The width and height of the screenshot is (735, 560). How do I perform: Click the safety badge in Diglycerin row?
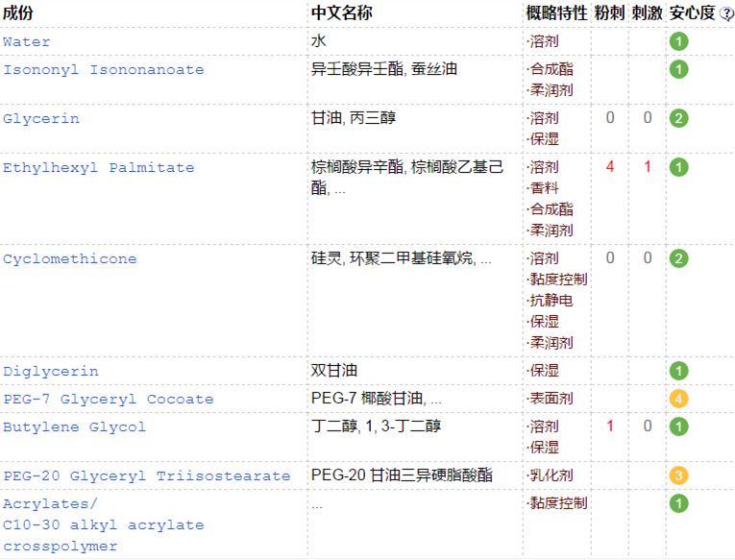point(678,371)
